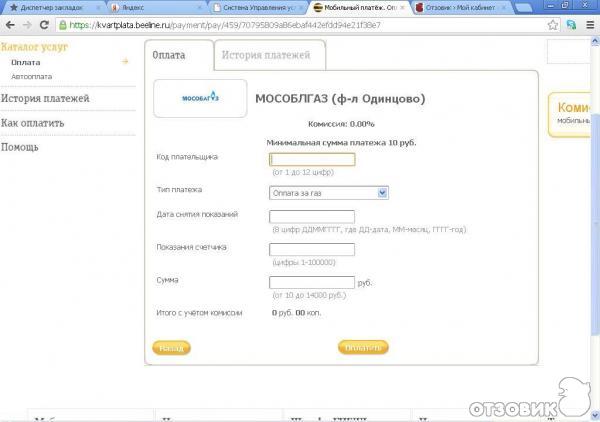Open Как оплатить in the sidebar

click(34, 123)
